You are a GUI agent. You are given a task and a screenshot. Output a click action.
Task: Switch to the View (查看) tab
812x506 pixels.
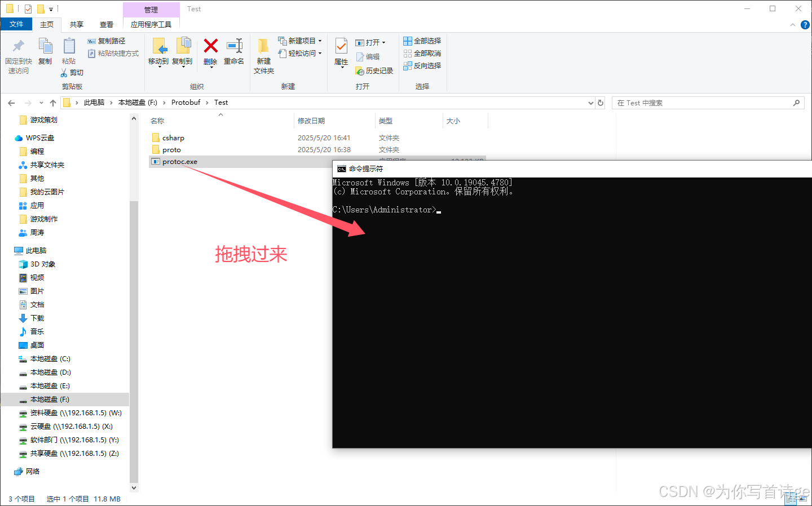pyautogui.click(x=107, y=24)
